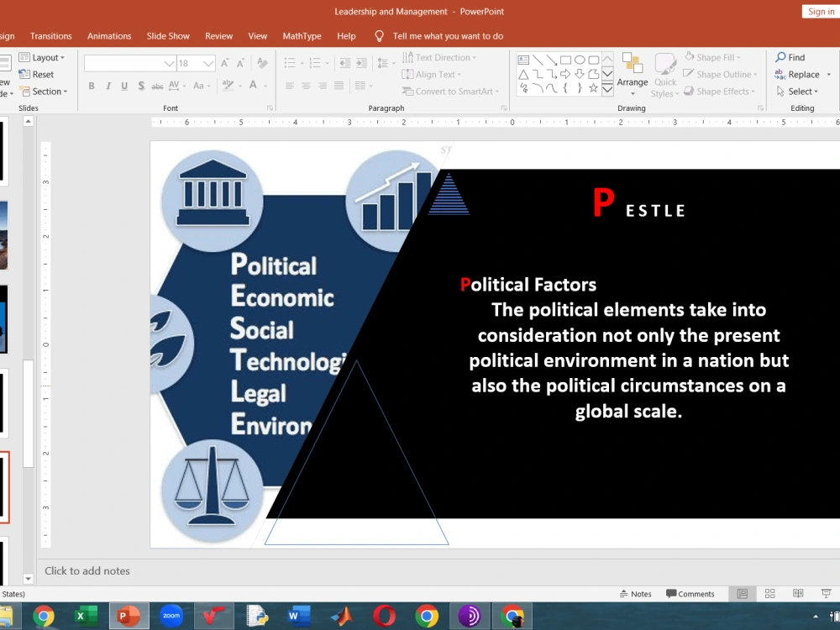
Task: Open Zoom from the taskbar
Action: coord(171,616)
